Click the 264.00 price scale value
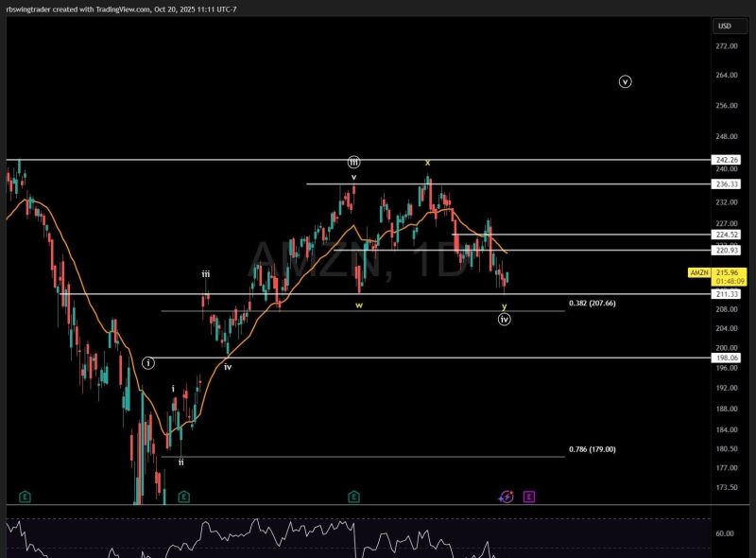756x558 pixels. [x=727, y=76]
